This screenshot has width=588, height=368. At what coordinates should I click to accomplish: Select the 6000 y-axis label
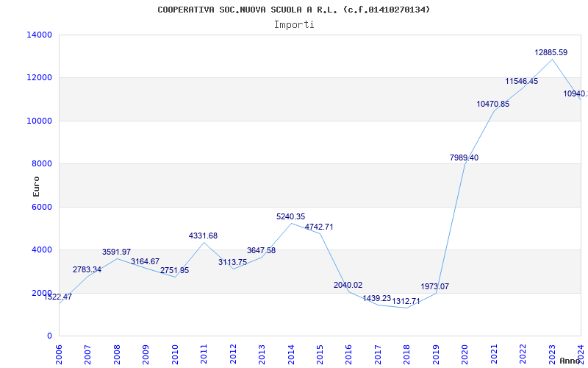[42, 207]
